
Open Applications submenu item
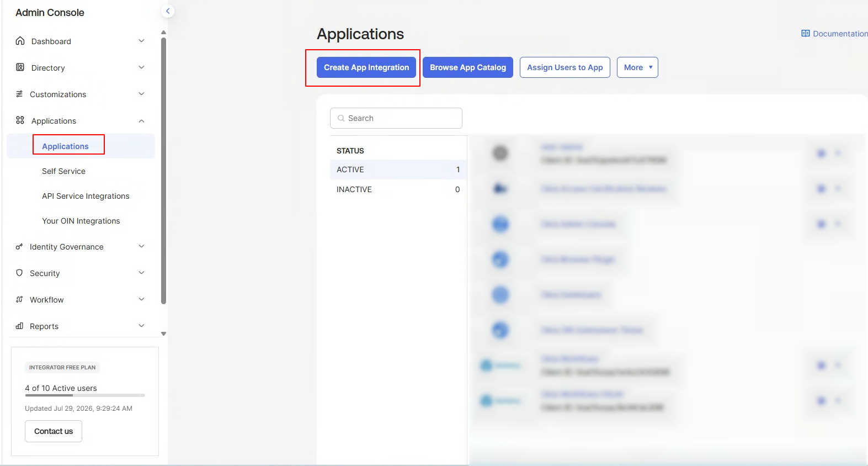click(x=65, y=146)
